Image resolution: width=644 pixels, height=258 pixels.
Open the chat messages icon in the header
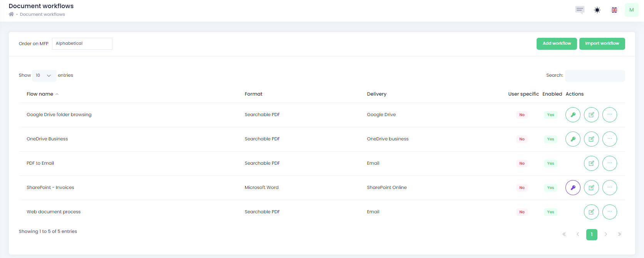[x=580, y=10]
